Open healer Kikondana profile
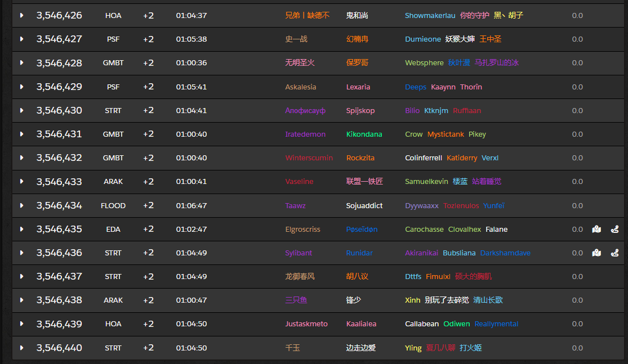The height and width of the screenshot is (364, 628). pyautogui.click(x=364, y=134)
